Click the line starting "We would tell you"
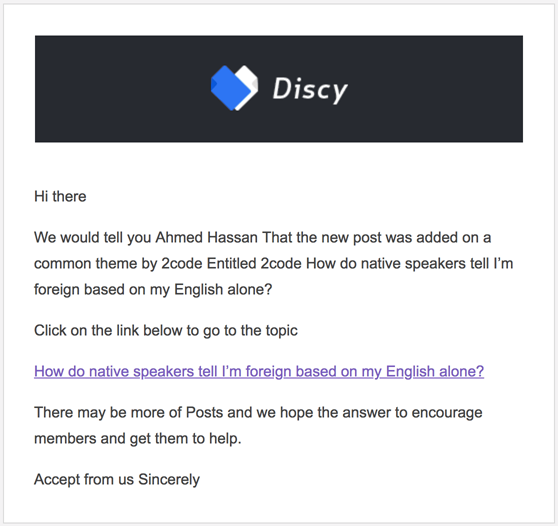The image size is (558, 526). click(263, 238)
